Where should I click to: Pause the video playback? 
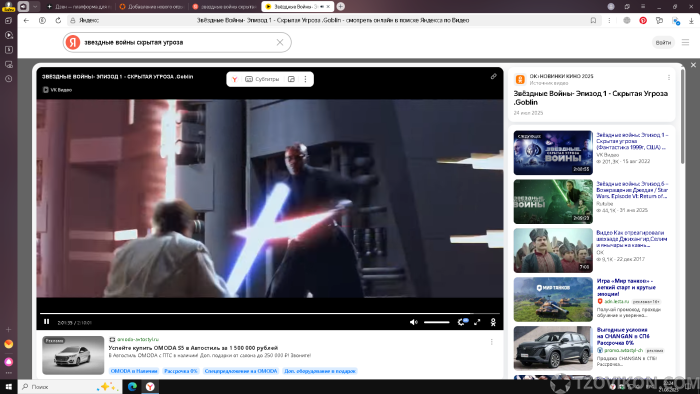(46, 322)
